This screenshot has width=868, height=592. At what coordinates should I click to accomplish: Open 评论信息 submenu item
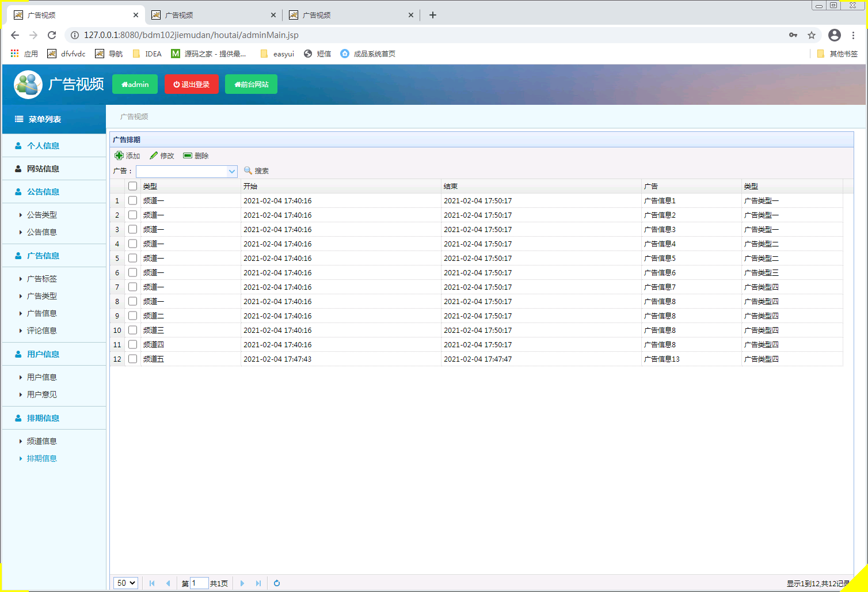click(42, 331)
